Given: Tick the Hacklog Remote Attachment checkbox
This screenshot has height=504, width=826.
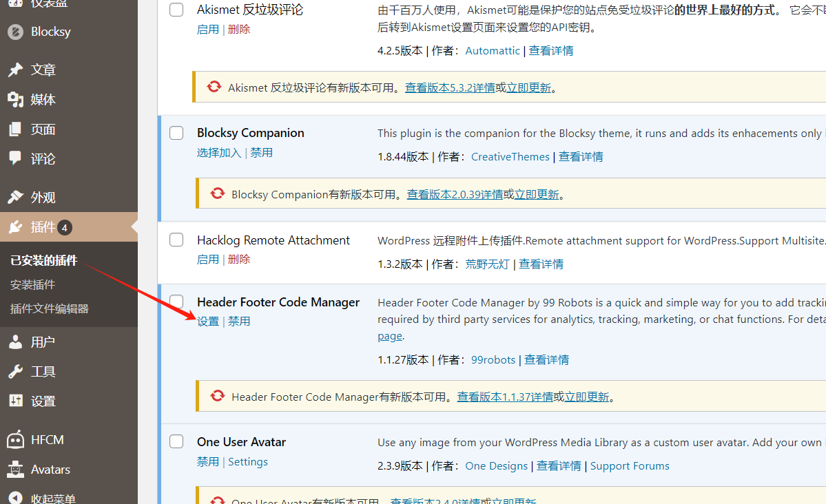Looking at the screenshot, I should 176,240.
